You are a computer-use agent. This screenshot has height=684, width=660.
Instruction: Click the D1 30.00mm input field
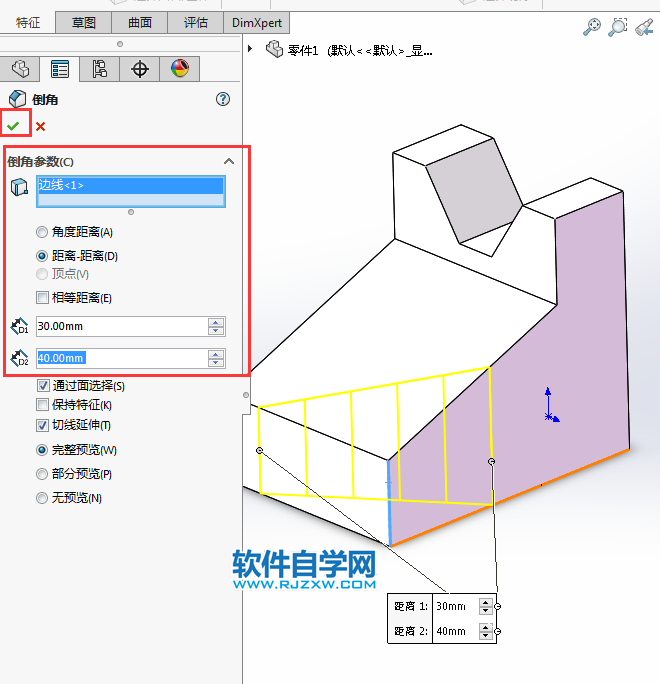(x=122, y=326)
